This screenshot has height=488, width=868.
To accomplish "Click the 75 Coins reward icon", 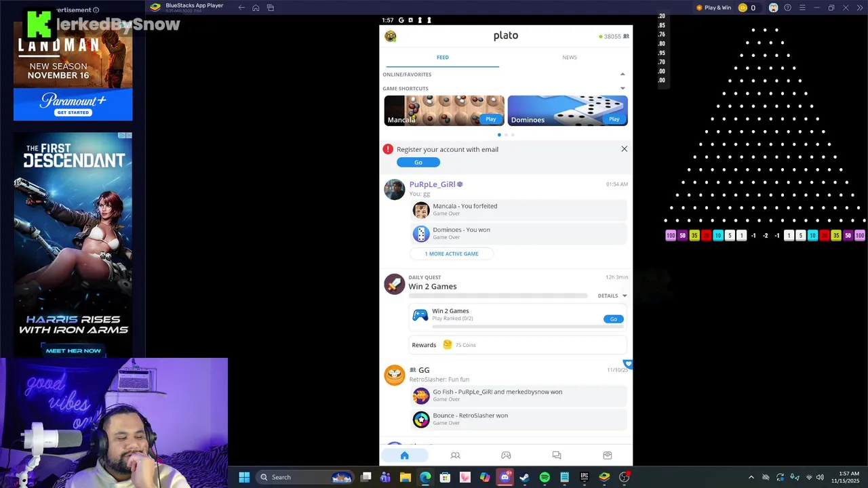I will click(x=447, y=345).
